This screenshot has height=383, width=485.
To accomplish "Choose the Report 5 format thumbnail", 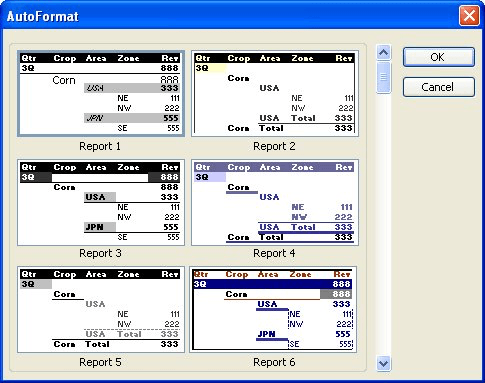I will [x=101, y=310].
